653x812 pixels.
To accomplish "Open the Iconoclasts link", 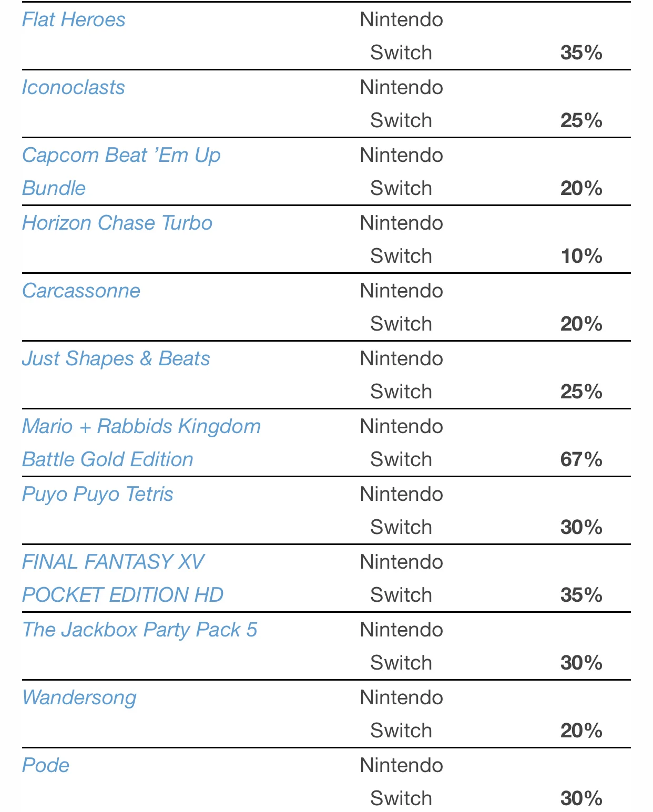I will tap(73, 88).
